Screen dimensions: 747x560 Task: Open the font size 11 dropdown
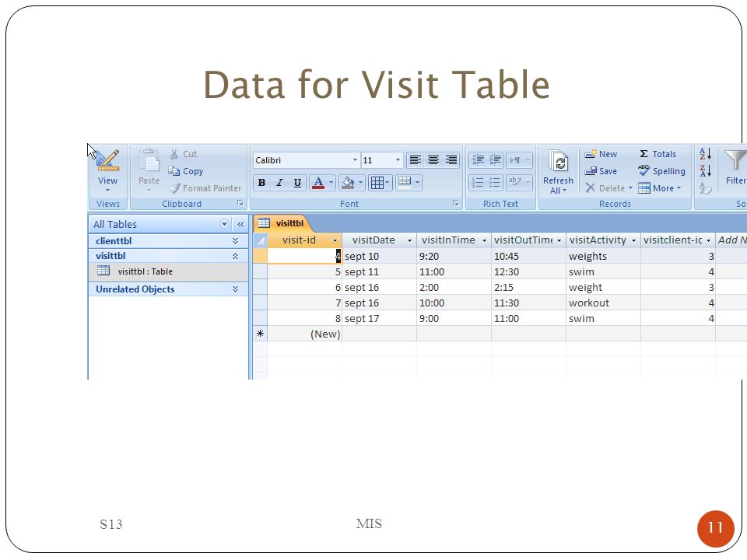[398, 160]
